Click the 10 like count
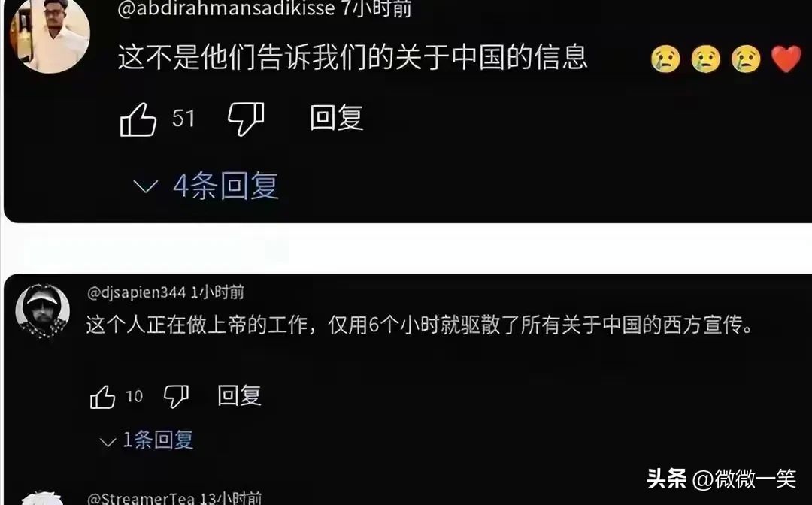The width and height of the screenshot is (812, 505). coord(134,397)
